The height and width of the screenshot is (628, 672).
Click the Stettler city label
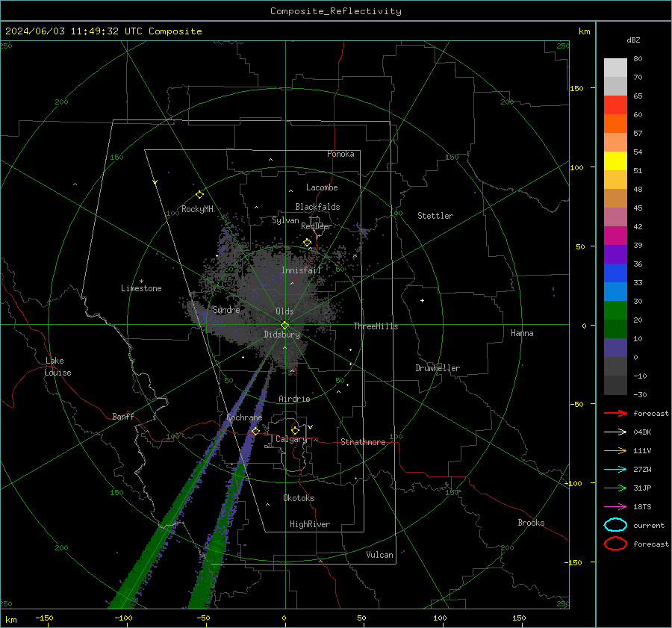435,216
